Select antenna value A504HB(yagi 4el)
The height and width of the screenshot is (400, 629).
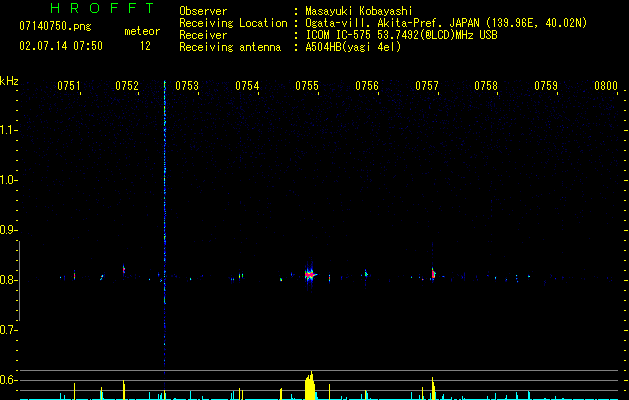pyautogui.click(x=353, y=47)
